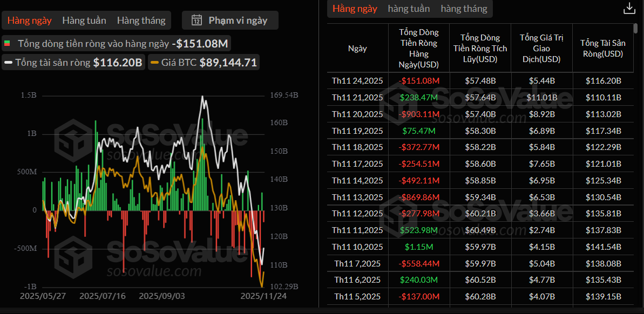Switch the chart to Hàng tháng view
This screenshot has height=314, width=644.
click(x=141, y=21)
